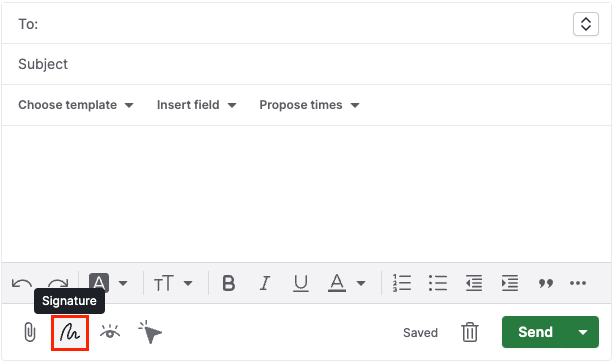Insert a numbered list
The image size is (614, 363).
pyautogui.click(x=402, y=283)
